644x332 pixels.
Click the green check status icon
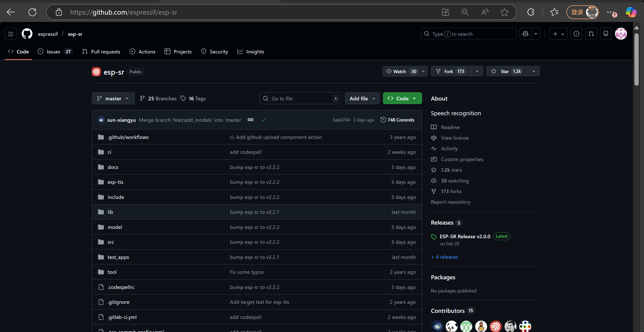coord(264,120)
